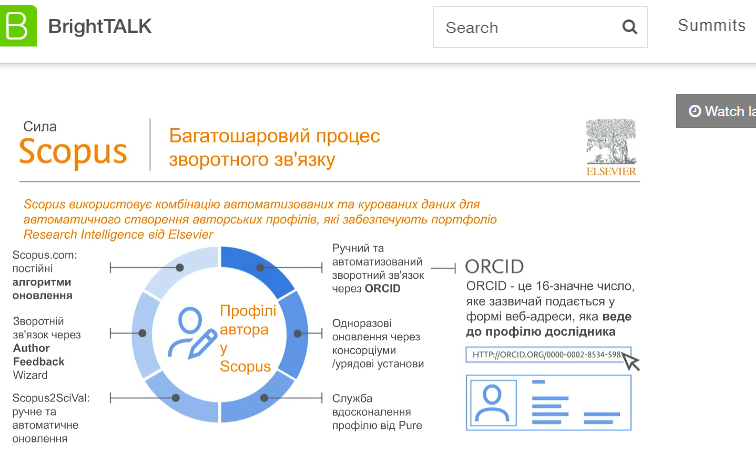This screenshot has width=756, height=473.
Task: Click the search magnifier icon
Action: 629,27
